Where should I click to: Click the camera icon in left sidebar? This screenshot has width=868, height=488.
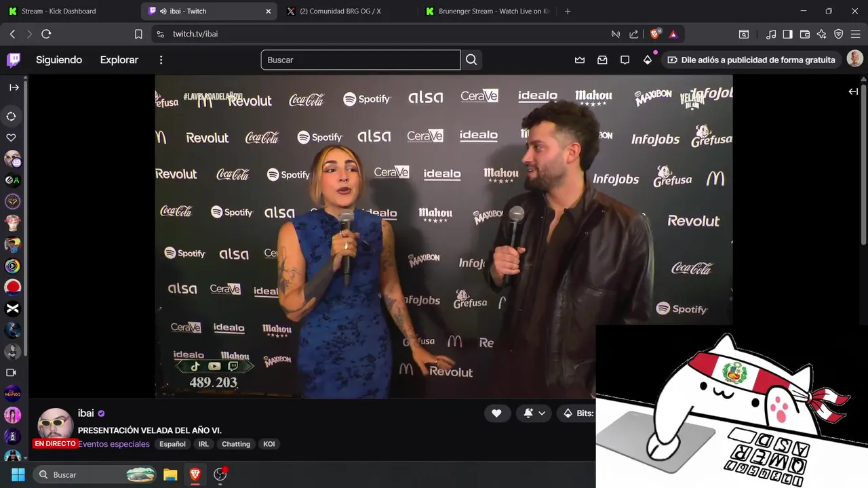coord(12,373)
